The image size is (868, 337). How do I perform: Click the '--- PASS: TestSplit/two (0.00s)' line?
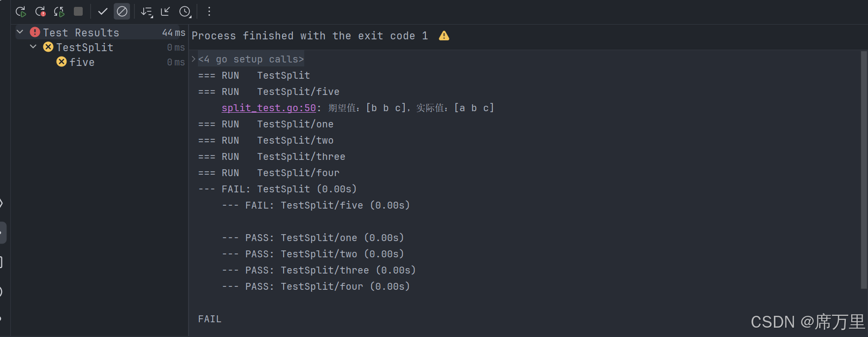313,254
